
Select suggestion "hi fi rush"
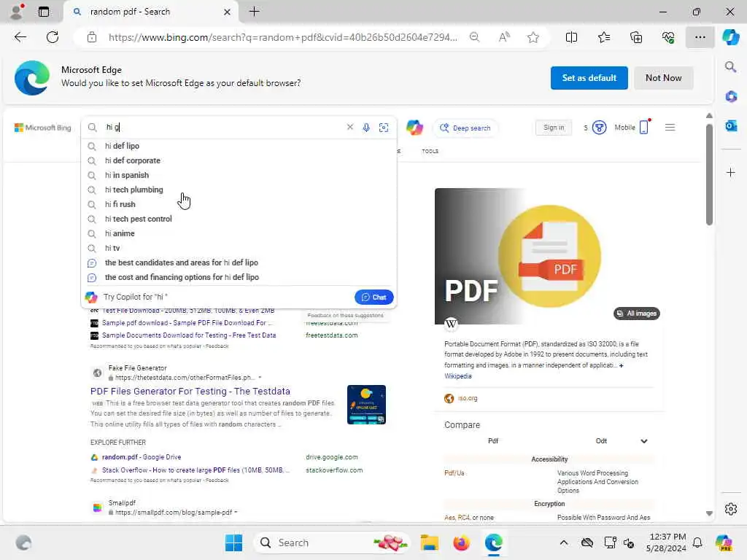[239, 204]
